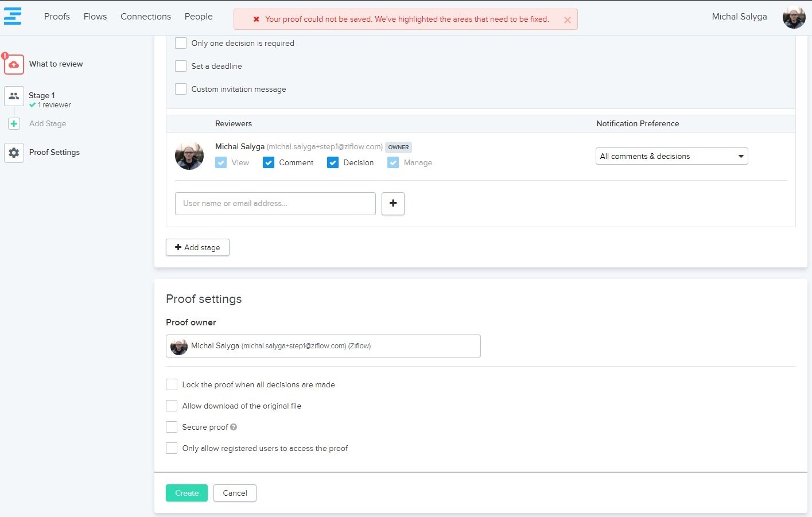Click the plus button beside reviewer email field
Viewport: 812px width, 517px height.
tap(393, 204)
